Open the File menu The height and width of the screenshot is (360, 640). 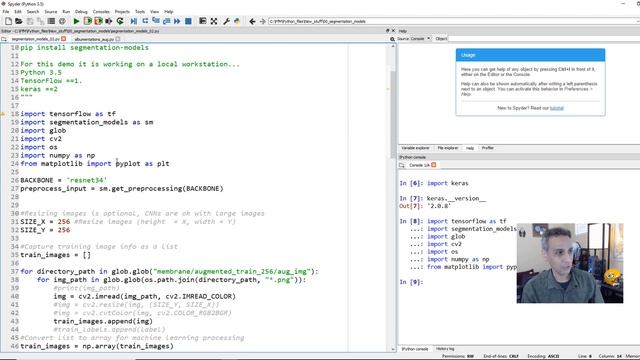coord(6,11)
